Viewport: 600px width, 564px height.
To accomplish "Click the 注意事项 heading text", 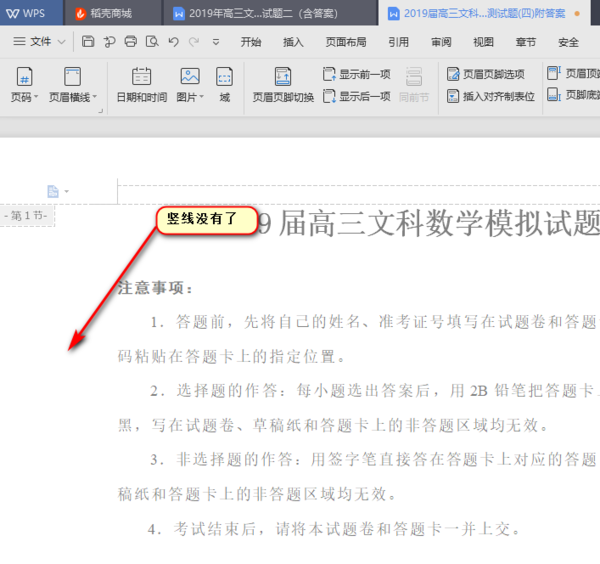I will pos(155,288).
